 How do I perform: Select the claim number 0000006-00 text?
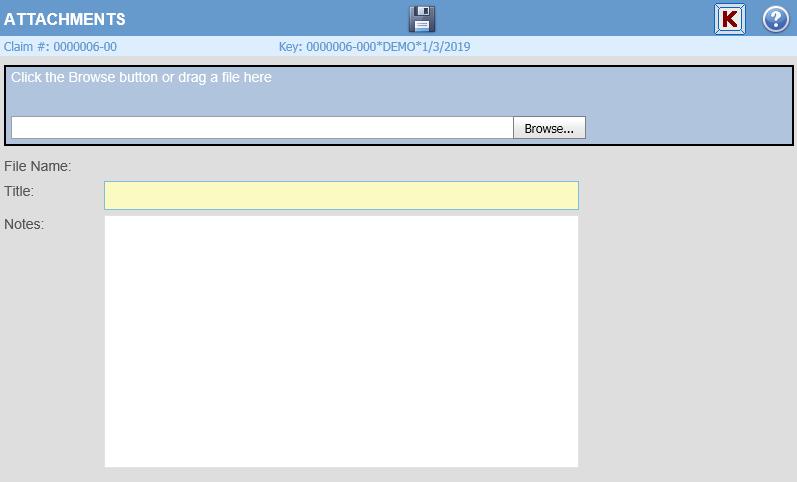click(x=85, y=47)
